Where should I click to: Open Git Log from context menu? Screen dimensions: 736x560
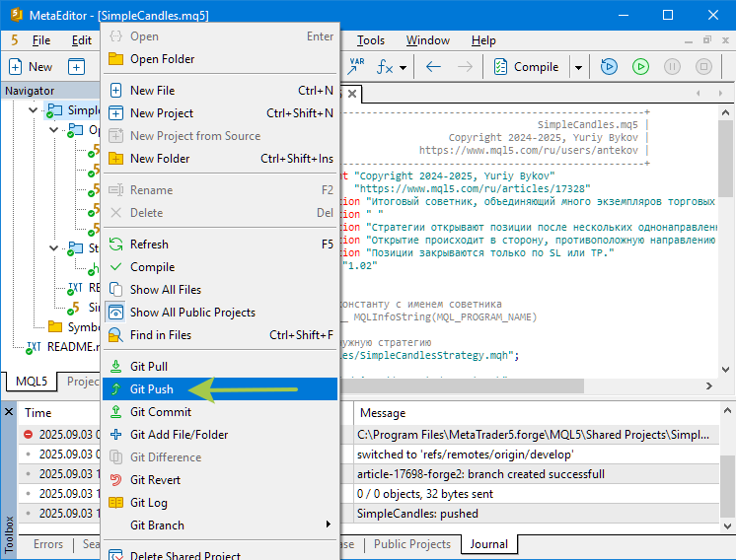click(x=220, y=502)
